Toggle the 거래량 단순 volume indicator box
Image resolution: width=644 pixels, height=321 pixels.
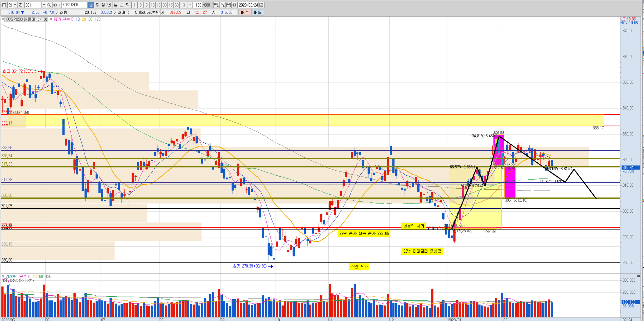pos(3,276)
